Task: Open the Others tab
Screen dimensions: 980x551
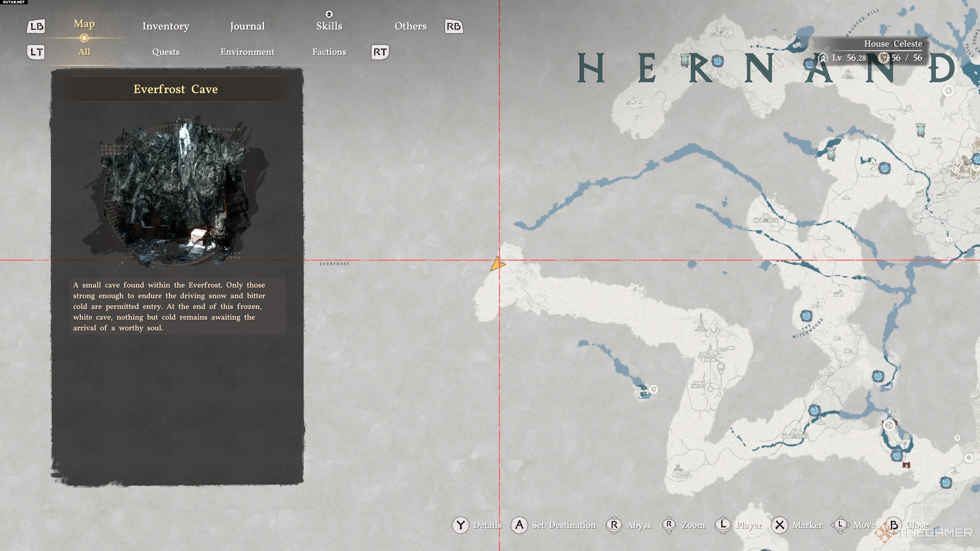Action: 410,26
